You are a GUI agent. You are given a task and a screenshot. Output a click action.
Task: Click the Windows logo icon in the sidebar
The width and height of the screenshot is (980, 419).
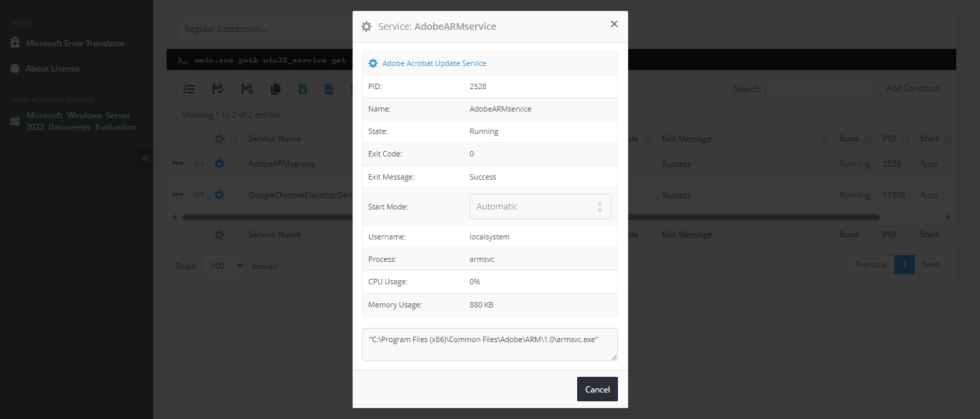click(x=15, y=121)
